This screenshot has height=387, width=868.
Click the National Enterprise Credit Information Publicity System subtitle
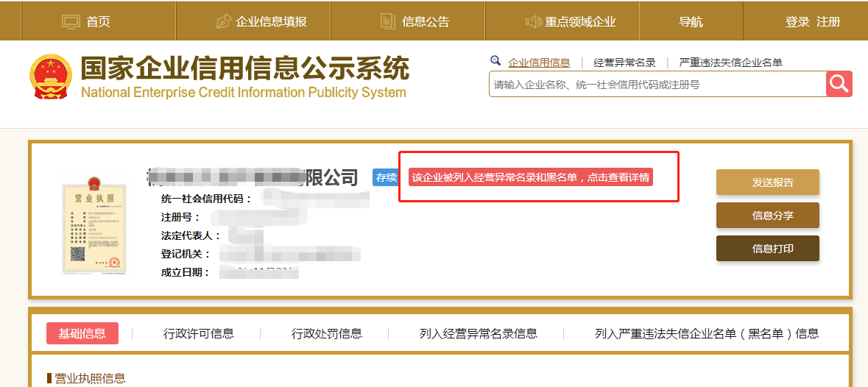(x=244, y=92)
